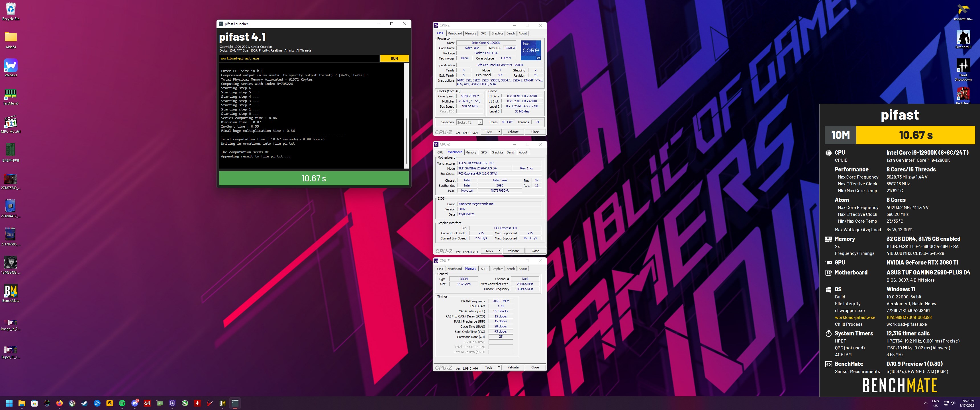The image size is (980, 410).
Task: Open Steam from taskbar
Action: (x=84, y=403)
